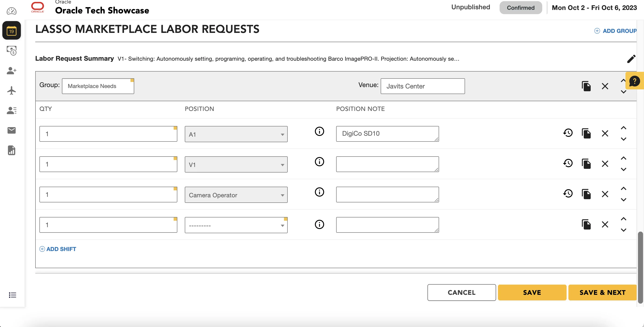Viewport: 644px width, 327px height.
Task: Move the blank position row up
Action: [624, 219]
